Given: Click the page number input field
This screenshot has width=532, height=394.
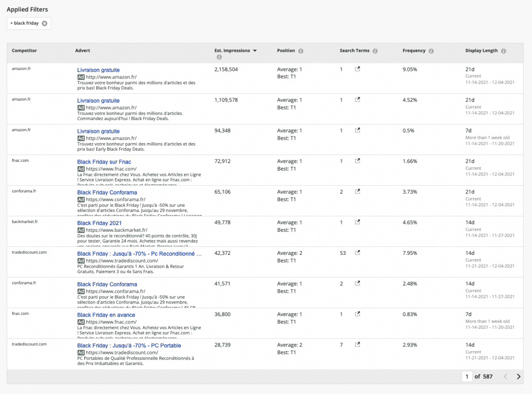Looking at the screenshot, I should pos(466,377).
